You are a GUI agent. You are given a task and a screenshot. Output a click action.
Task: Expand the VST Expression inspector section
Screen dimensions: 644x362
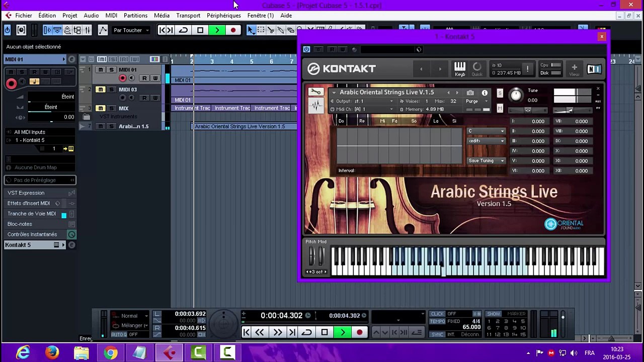[x=40, y=193]
